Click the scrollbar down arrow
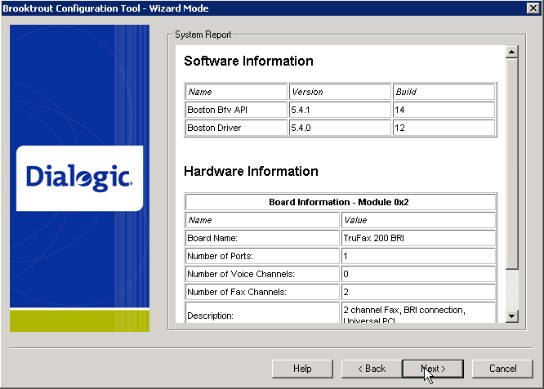 (x=512, y=316)
